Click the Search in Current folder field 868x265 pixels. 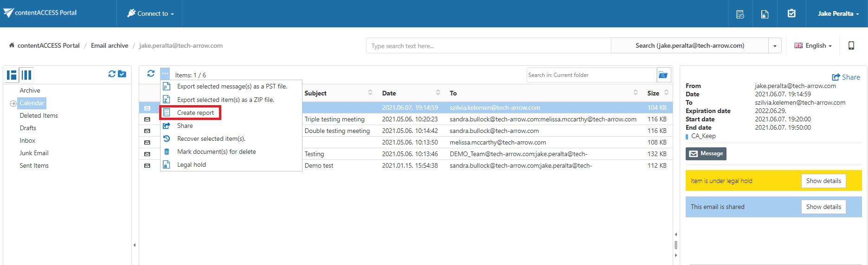(591, 75)
